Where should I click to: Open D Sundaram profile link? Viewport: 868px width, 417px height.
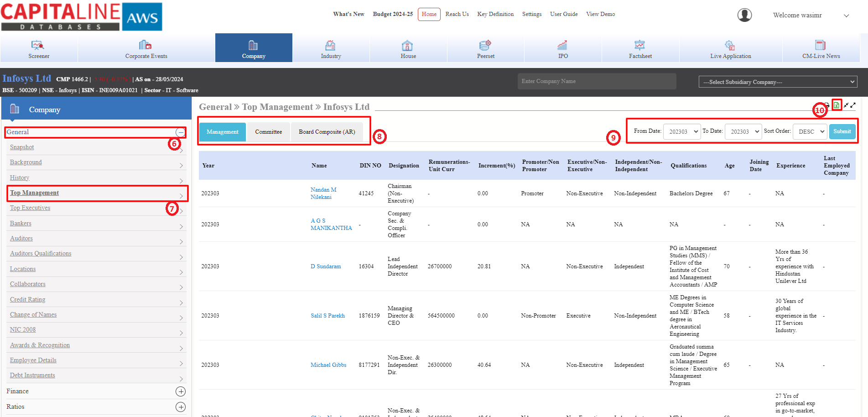coord(326,266)
